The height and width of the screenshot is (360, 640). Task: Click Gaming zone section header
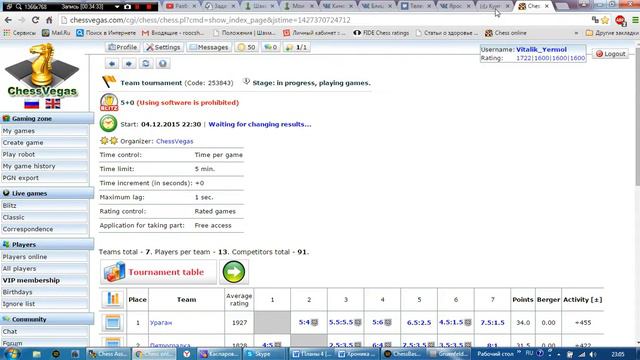tap(47, 119)
